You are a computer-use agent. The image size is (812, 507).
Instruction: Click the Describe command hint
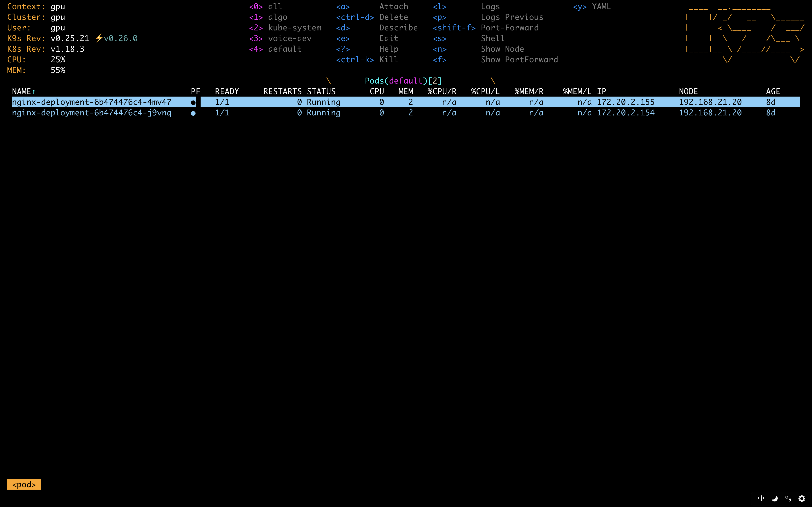[x=398, y=28]
